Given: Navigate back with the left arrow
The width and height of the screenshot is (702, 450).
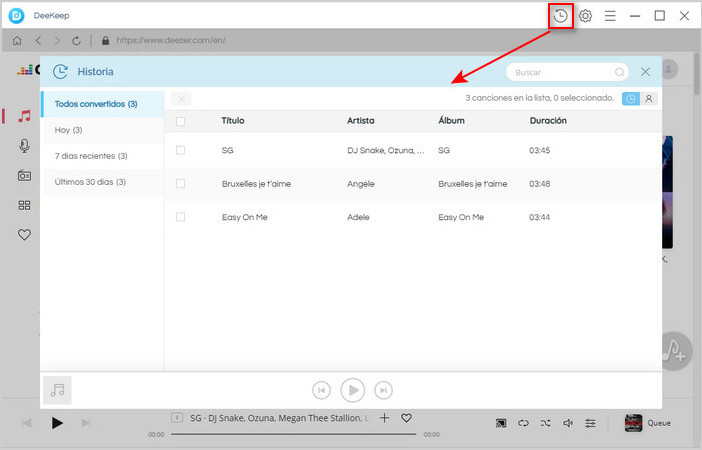Looking at the screenshot, I should pos(39,41).
